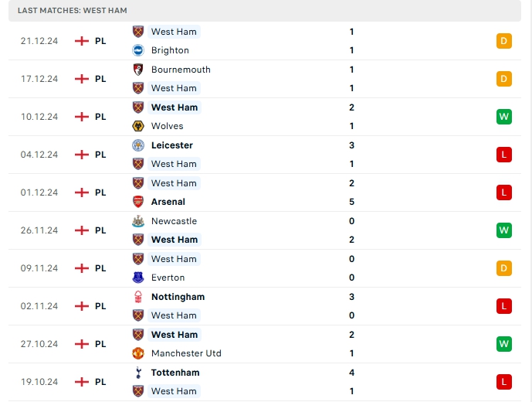Click the Manchester Utd club crest
This screenshot has width=532, height=402.
point(139,353)
